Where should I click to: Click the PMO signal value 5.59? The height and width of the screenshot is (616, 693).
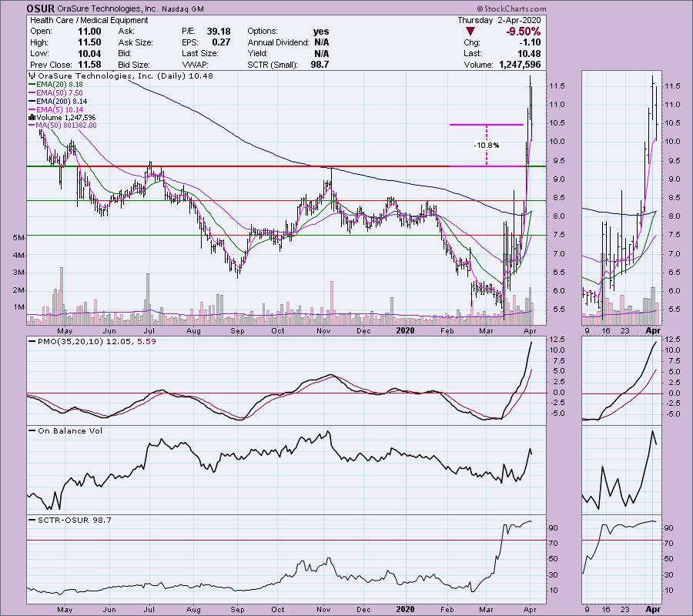point(147,342)
